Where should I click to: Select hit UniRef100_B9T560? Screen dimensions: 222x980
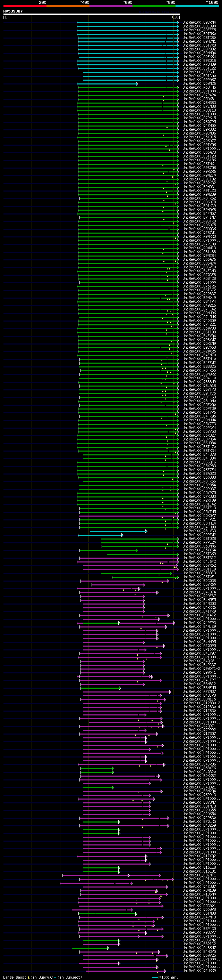point(199,34)
